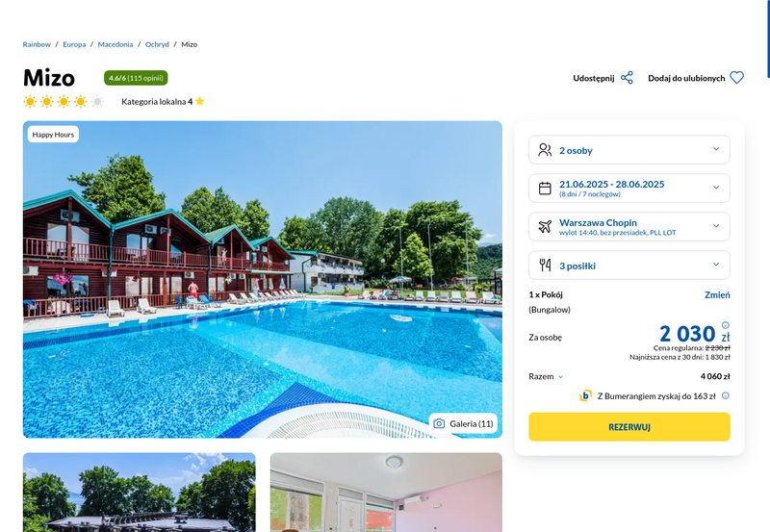
Task: Click the Bumerang logo icon
Action: (585, 395)
